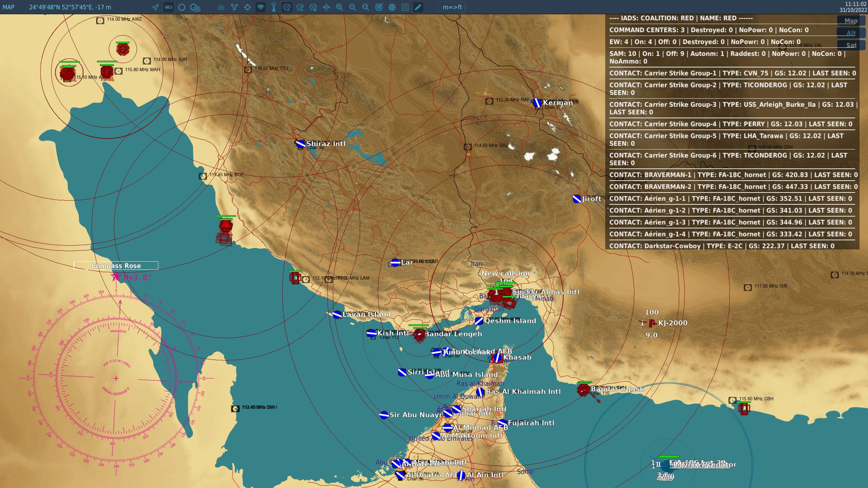Image resolution: width=868 pixels, height=488 pixels.
Task: Click the target bullseye icon
Action: point(379,7)
